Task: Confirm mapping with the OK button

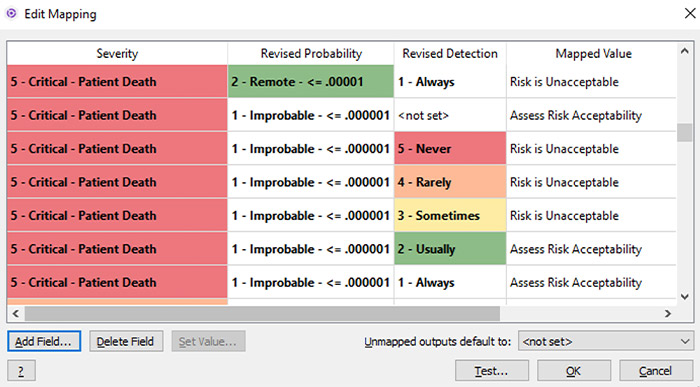Action: click(574, 371)
